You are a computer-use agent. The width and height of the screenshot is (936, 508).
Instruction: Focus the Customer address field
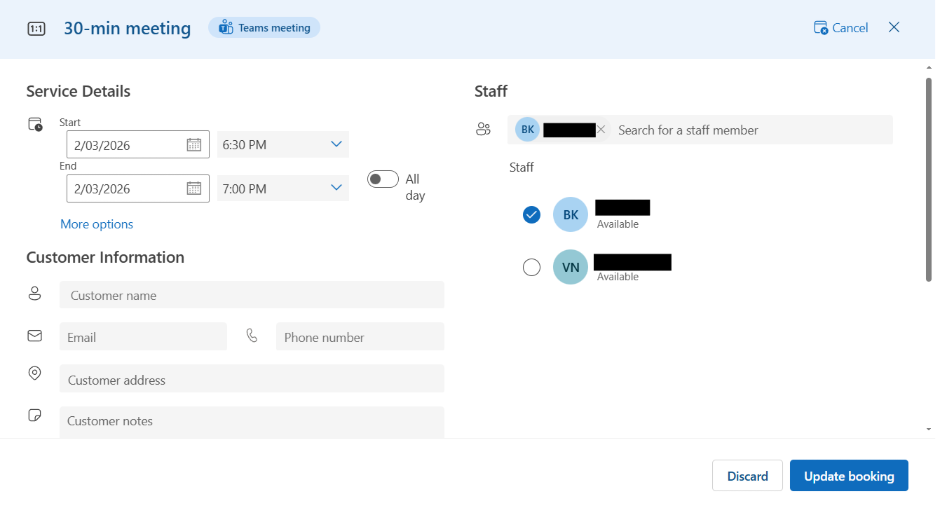point(252,379)
